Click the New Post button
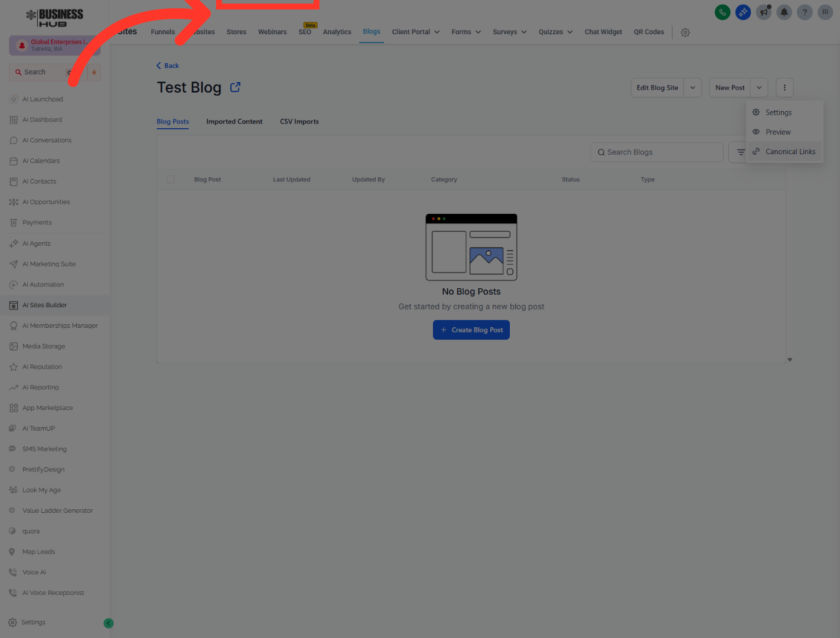Image resolution: width=840 pixels, height=638 pixels. tap(730, 87)
